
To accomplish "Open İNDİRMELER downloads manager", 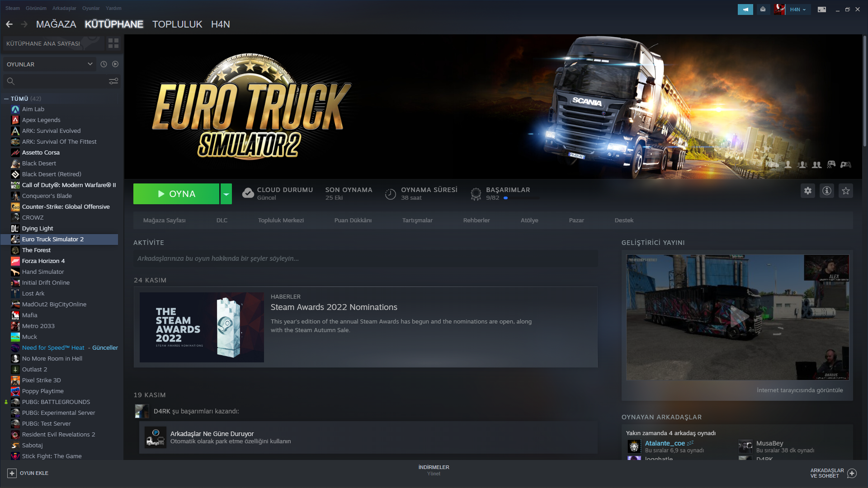I will tap(434, 470).
